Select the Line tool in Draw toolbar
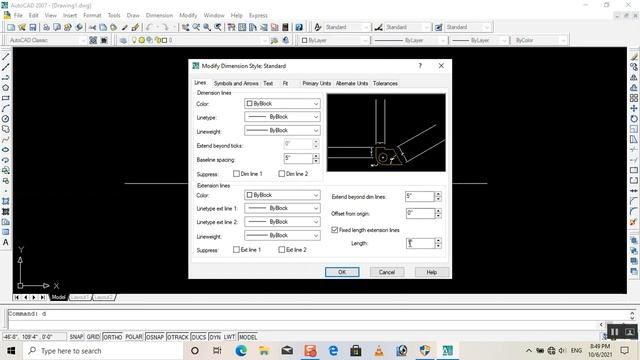The height and width of the screenshot is (360, 640). pyautogui.click(x=6, y=57)
